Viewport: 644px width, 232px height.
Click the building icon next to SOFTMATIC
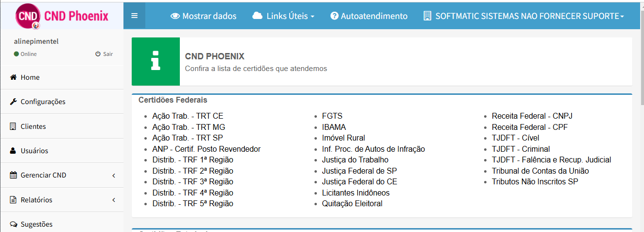pyautogui.click(x=427, y=16)
